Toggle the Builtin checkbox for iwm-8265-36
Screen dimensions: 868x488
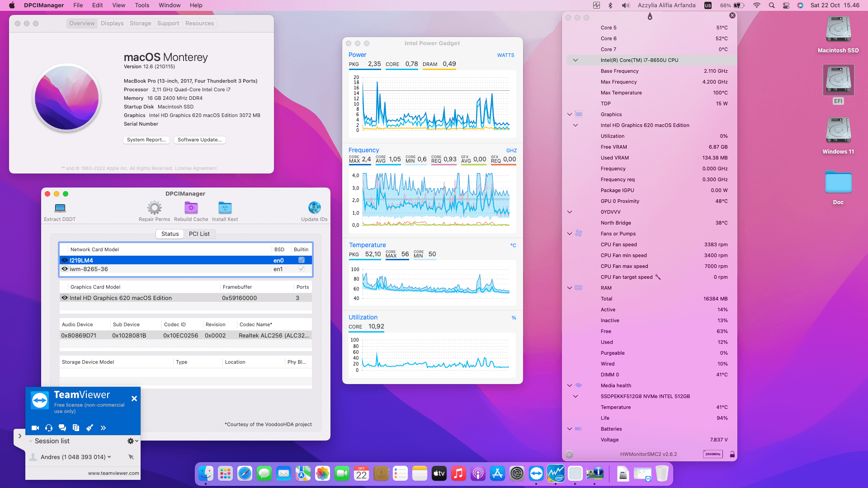point(302,269)
